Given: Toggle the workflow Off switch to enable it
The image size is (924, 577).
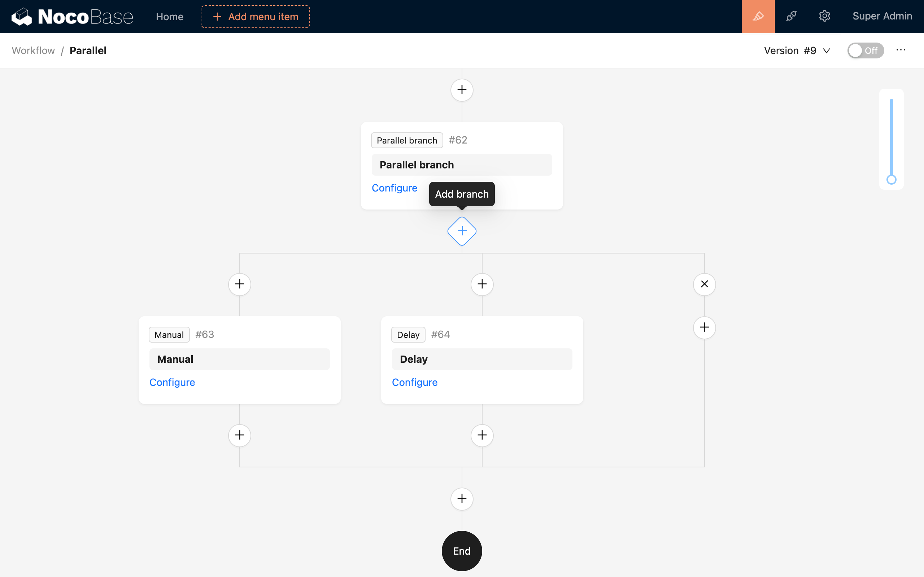Looking at the screenshot, I should click(x=866, y=50).
